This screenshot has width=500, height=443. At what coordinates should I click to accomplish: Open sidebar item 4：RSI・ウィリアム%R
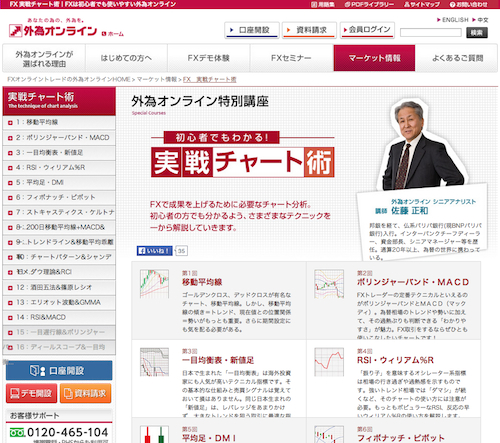59,167
